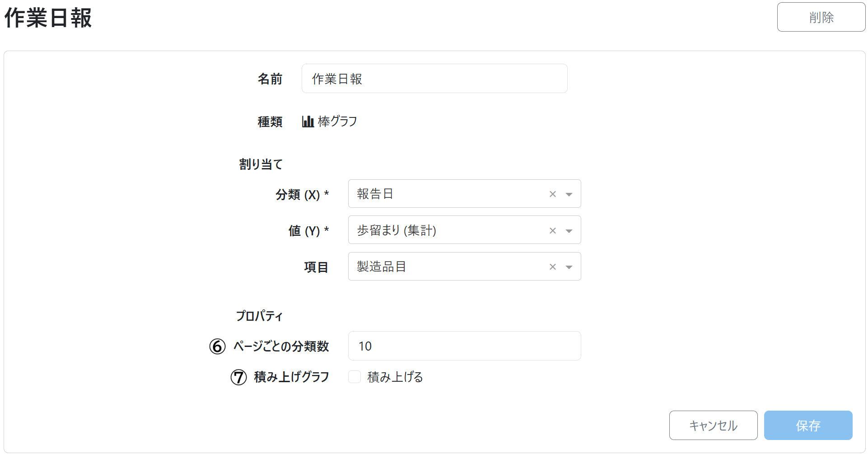Enable the 積み上げる checkbox
Screen dimensions: 868x454
click(x=355, y=377)
